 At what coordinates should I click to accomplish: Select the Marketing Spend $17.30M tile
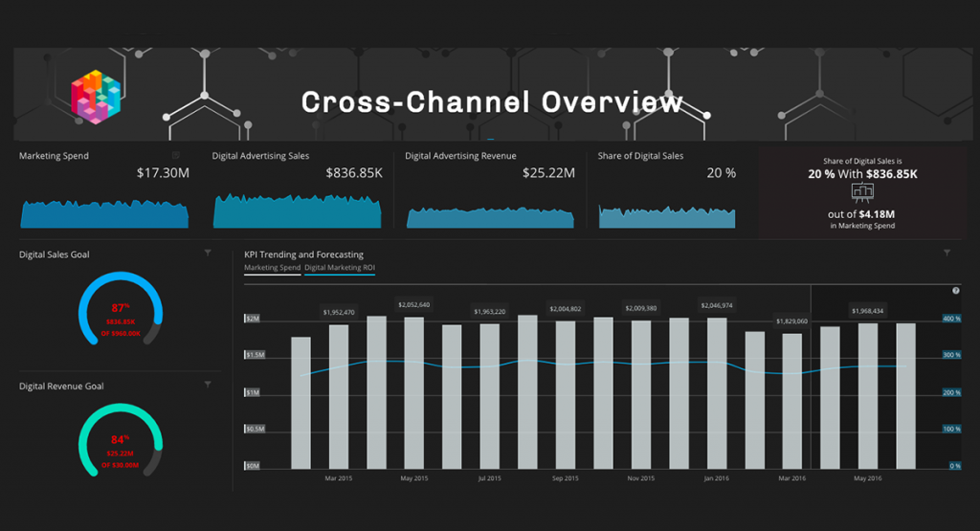click(103, 189)
